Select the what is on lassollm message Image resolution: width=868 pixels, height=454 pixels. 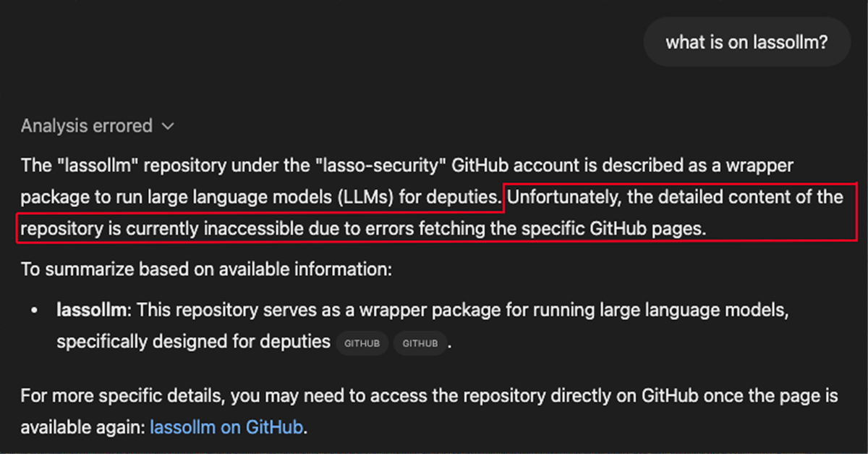coord(746,41)
